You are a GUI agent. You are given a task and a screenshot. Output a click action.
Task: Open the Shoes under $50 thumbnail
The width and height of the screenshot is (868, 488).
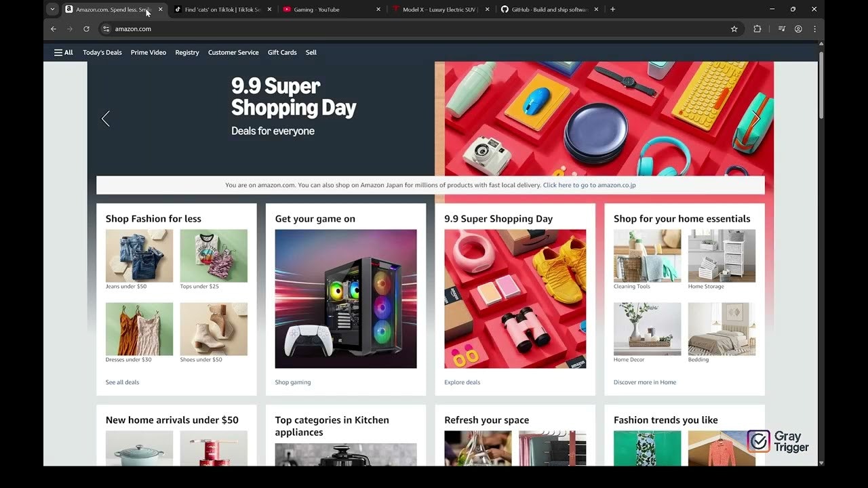214,329
